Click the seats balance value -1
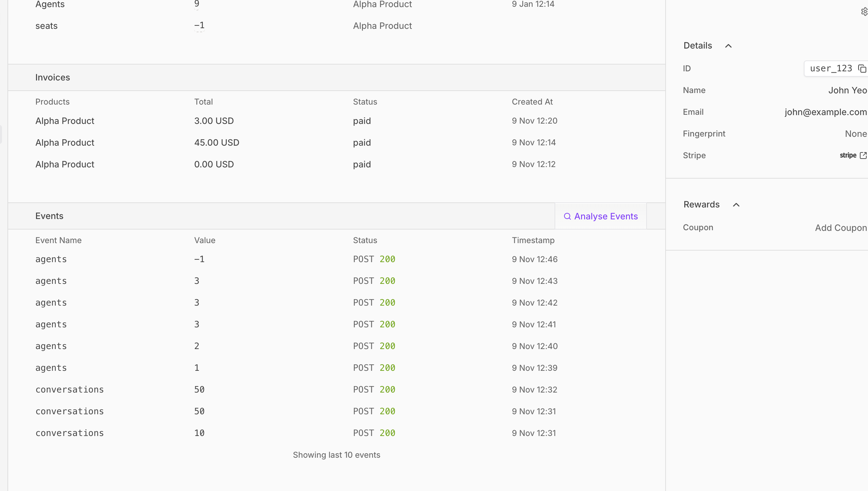 199,25
